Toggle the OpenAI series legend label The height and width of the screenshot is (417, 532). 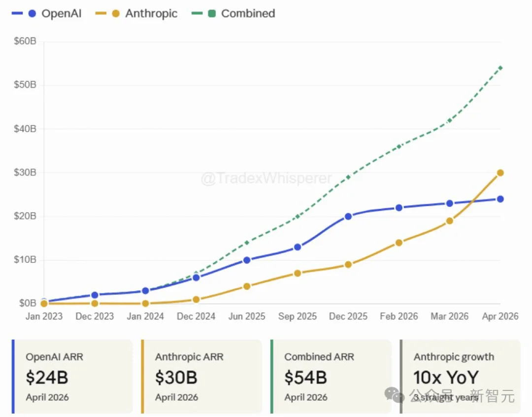click(62, 13)
